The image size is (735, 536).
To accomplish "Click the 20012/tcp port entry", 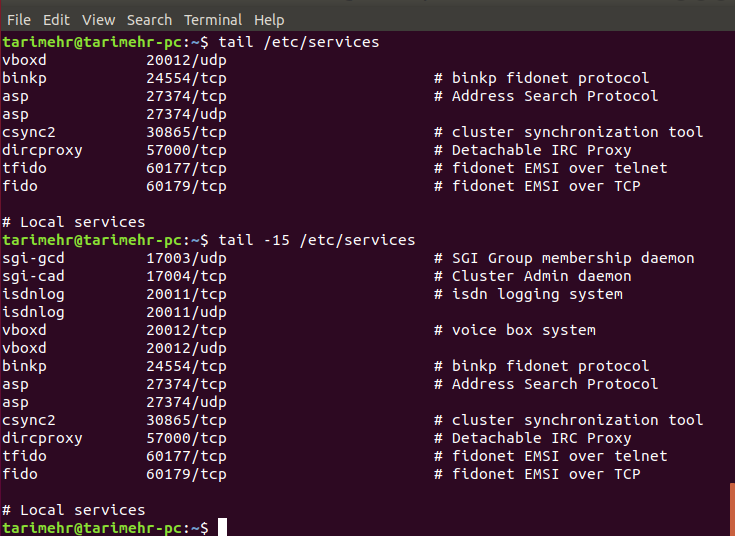I will (186, 330).
